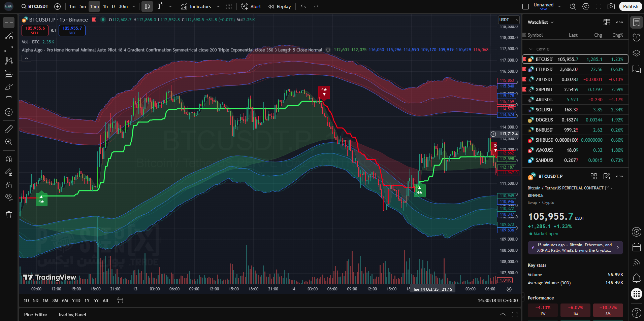
Task: Select the 1h timeframe interval
Action: [x=105, y=6]
